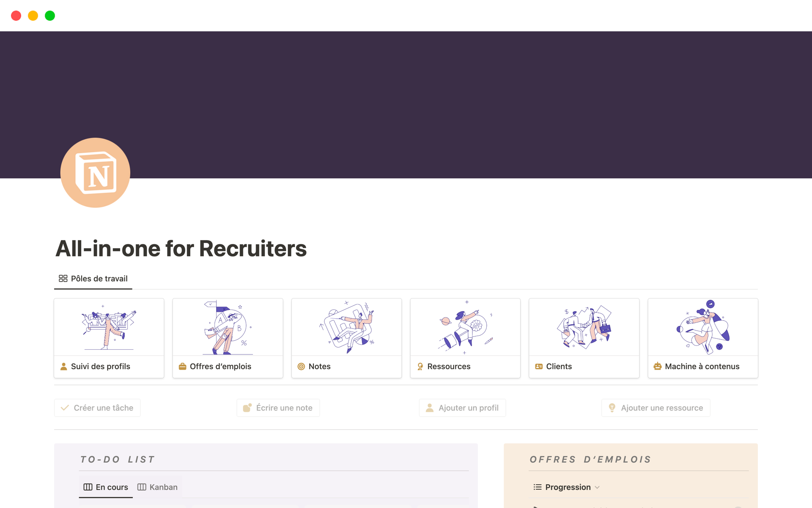Click the All-in-one for Recruiters title
812x508 pixels.
181,248
